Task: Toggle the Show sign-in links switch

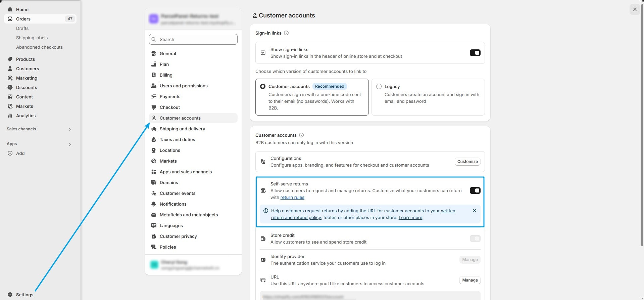Action: click(x=475, y=53)
